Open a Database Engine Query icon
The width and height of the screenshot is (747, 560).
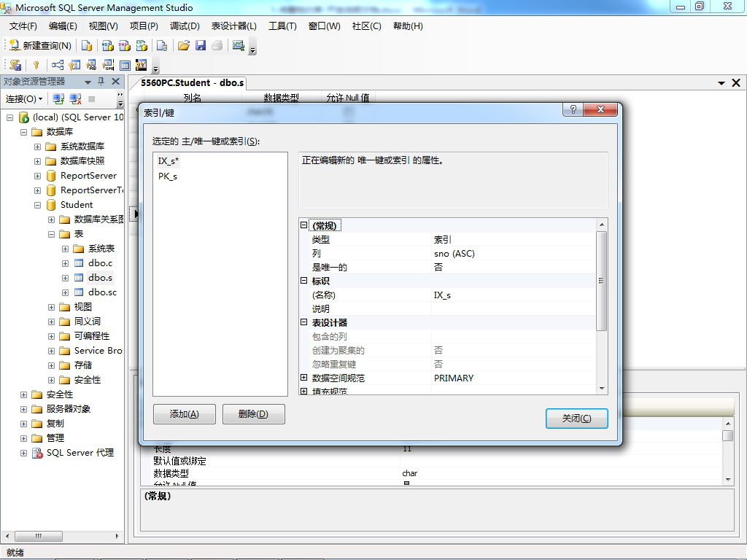pos(87,45)
